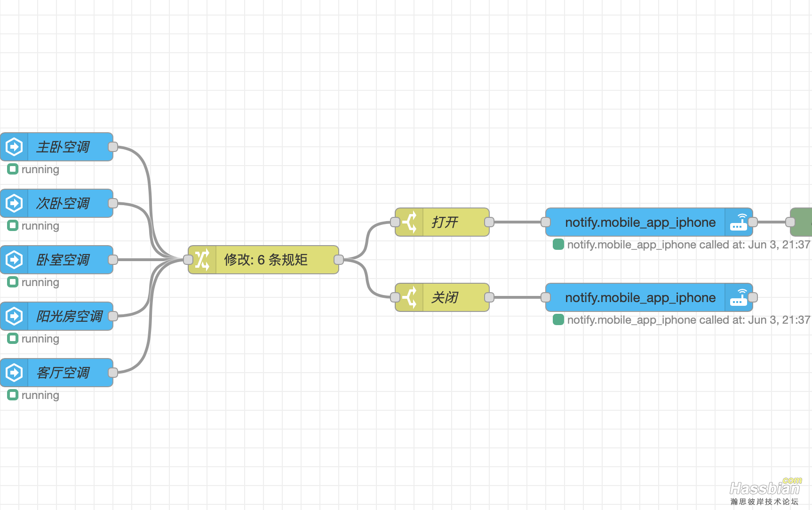Select the 客厅空调 node label
The image size is (812, 510).
(63, 373)
